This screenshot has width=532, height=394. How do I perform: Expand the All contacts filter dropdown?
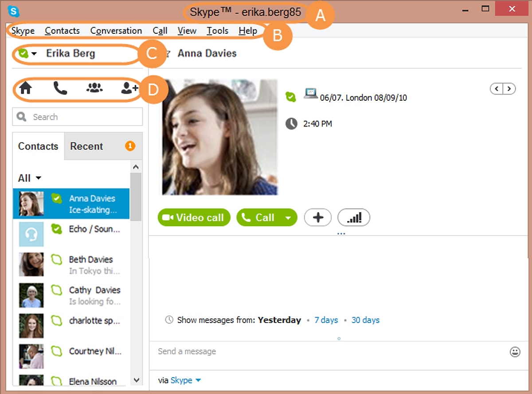(38, 178)
